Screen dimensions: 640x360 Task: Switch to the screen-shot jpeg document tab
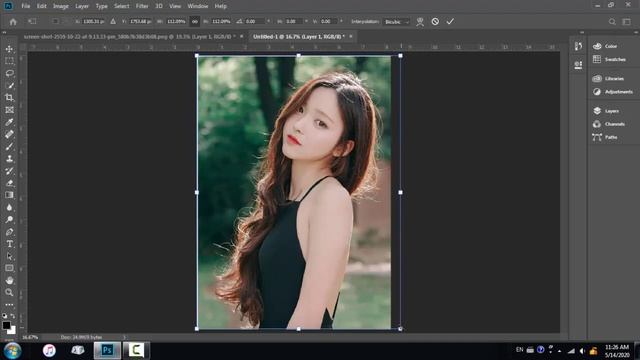pos(130,37)
